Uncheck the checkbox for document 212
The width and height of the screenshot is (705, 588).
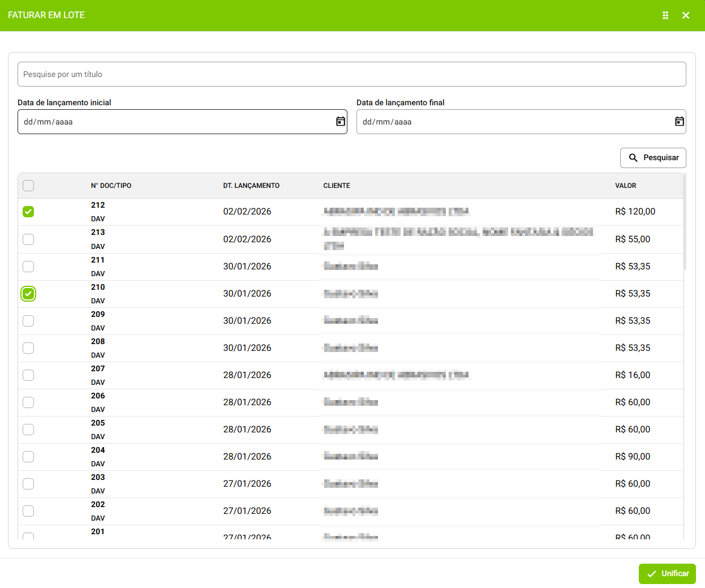coord(28,212)
